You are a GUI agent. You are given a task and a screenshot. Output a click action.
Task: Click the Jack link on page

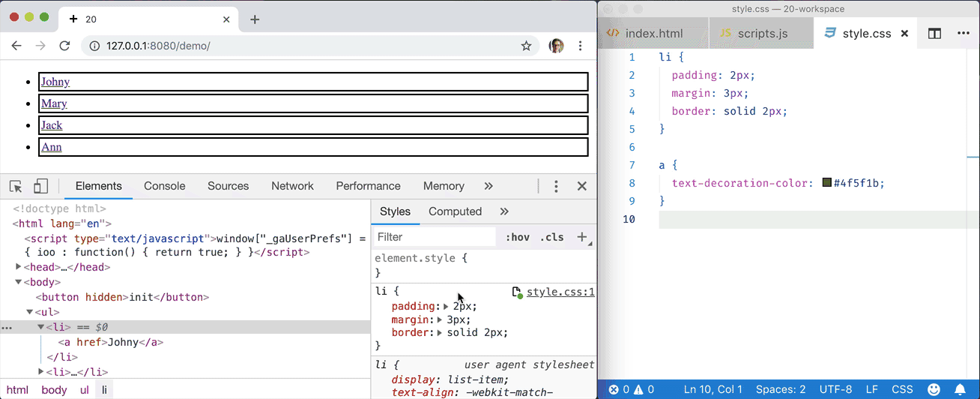click(52, 125)
